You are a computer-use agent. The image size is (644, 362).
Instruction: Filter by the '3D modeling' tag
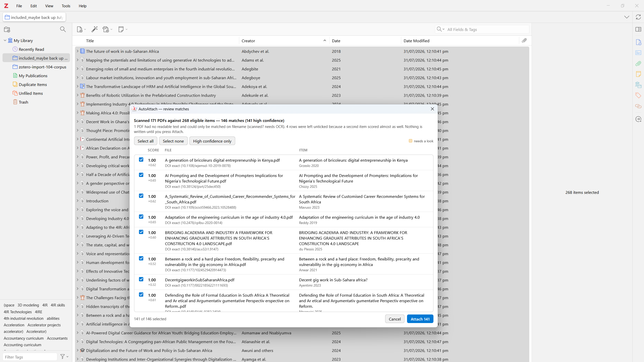[28, 305]
